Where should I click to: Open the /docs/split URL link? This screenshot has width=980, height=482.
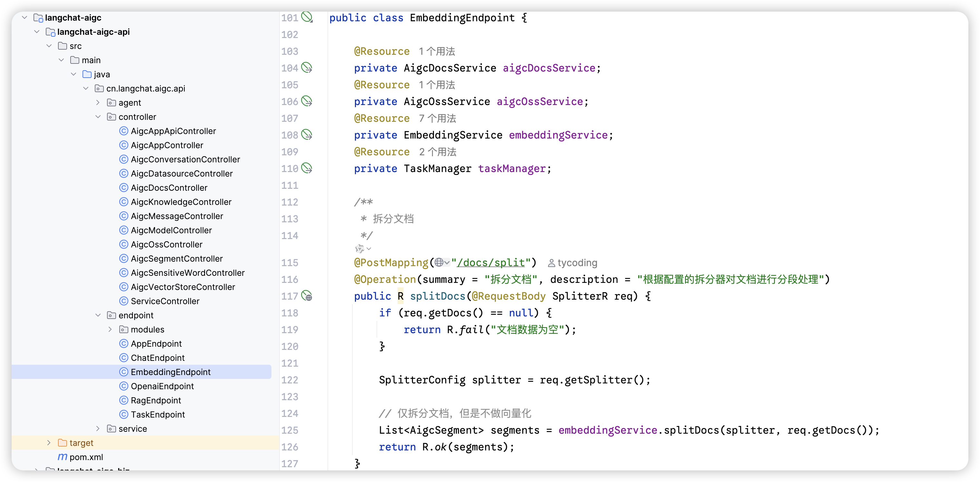pyautogui.click(x=491, y=263)
